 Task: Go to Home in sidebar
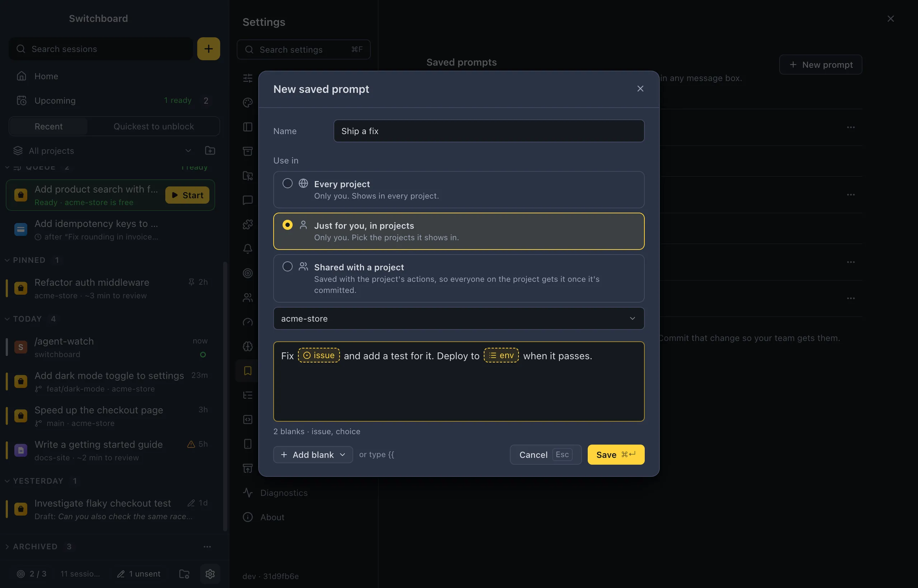point(114,76)
